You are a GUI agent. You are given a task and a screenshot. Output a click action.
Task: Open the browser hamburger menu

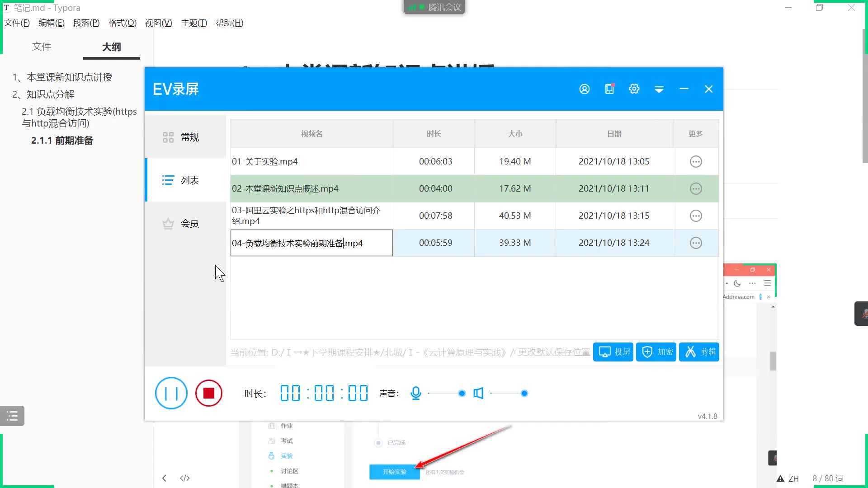(767, 283)
